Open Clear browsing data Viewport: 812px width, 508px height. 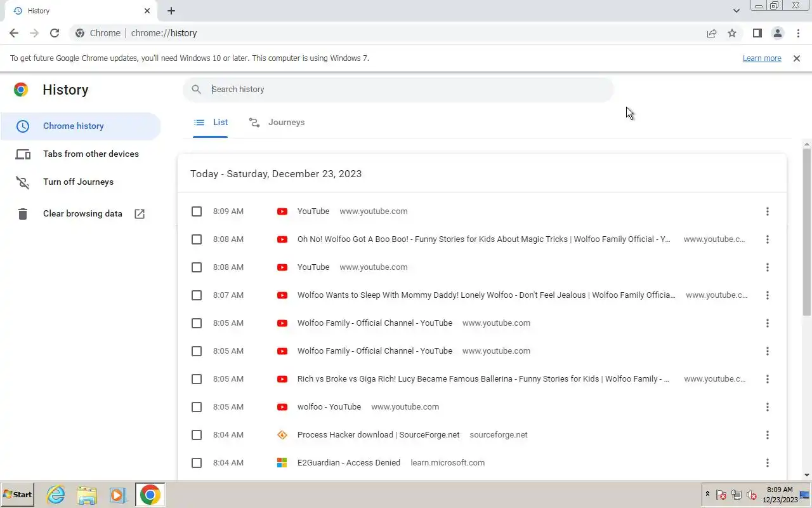coord(81,213)
